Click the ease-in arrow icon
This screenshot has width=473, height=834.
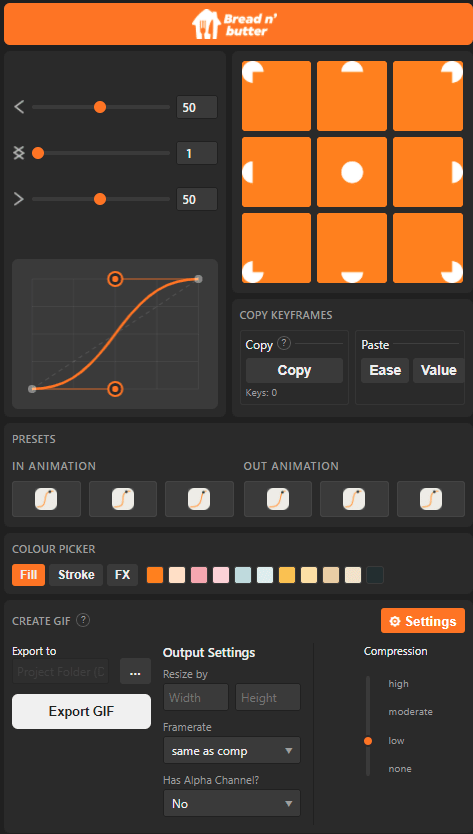click(x=19, y=107)
